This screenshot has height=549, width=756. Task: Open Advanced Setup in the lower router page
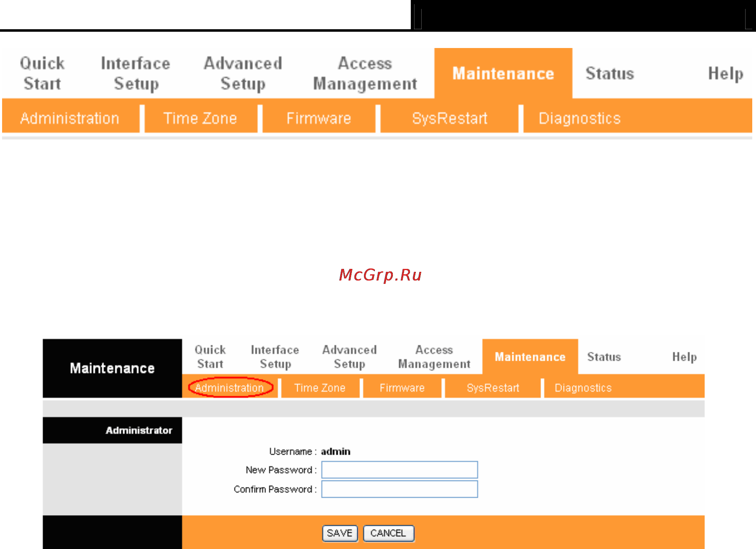[349, 357]
